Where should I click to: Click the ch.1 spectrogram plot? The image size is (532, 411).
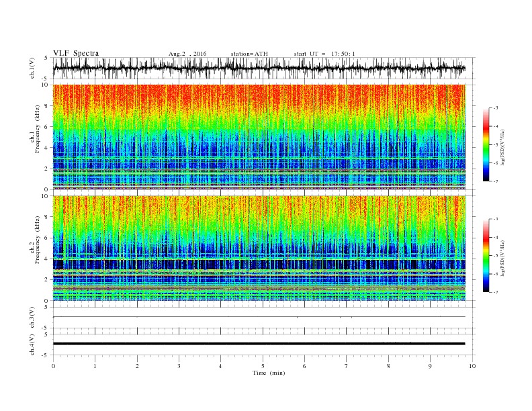coord(259,137)
